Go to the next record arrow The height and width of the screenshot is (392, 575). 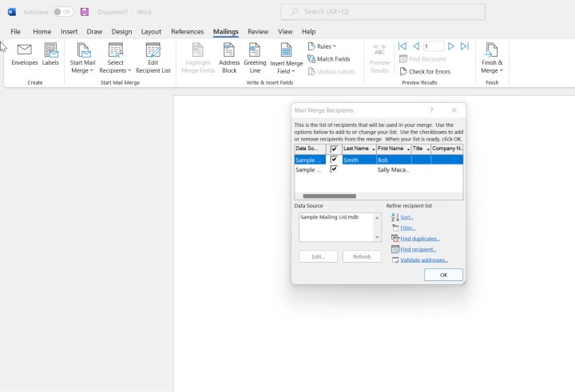point(451,46)
